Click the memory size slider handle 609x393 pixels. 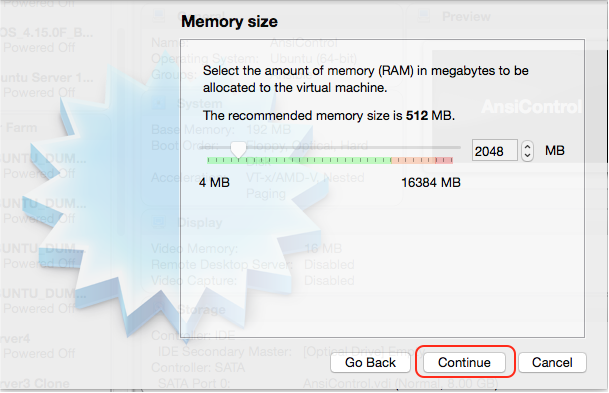(x=238, y=149)
